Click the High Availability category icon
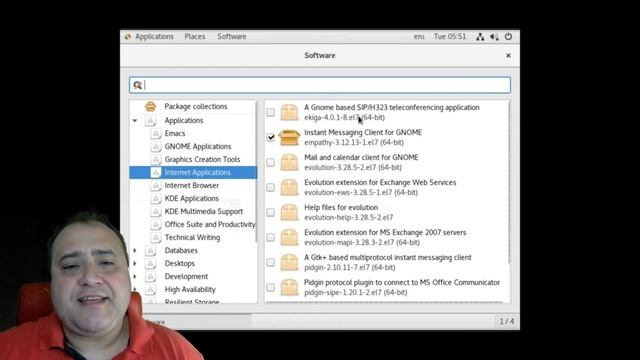 151,289
